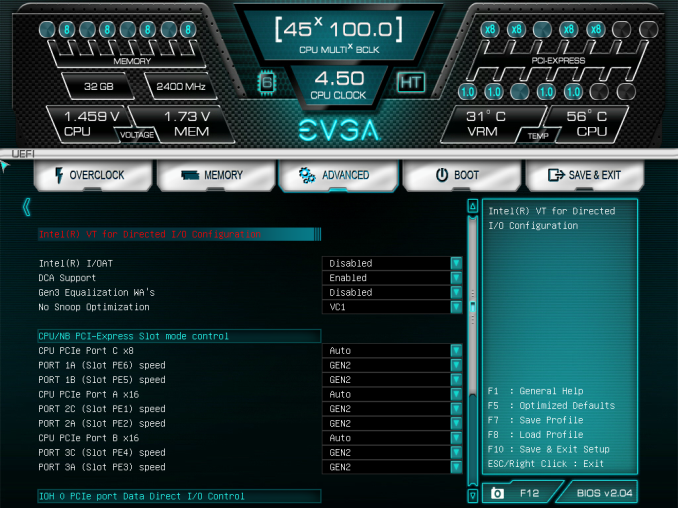Click the 'F7 : Save Profile' help line
Viewport: 678px width, 508px height.
(x=536, y=420)
